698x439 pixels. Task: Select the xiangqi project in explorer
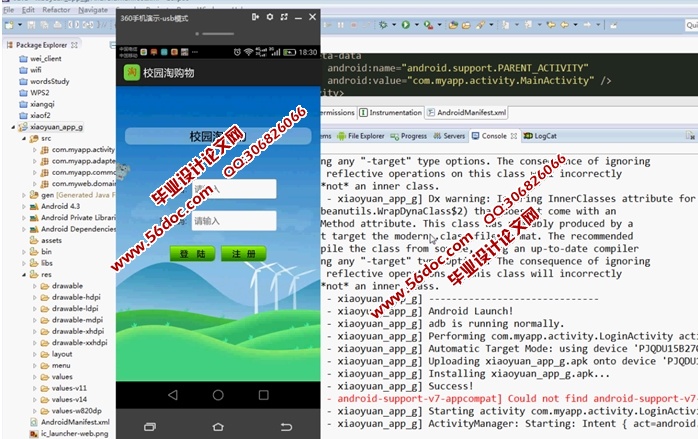(37, 104)
